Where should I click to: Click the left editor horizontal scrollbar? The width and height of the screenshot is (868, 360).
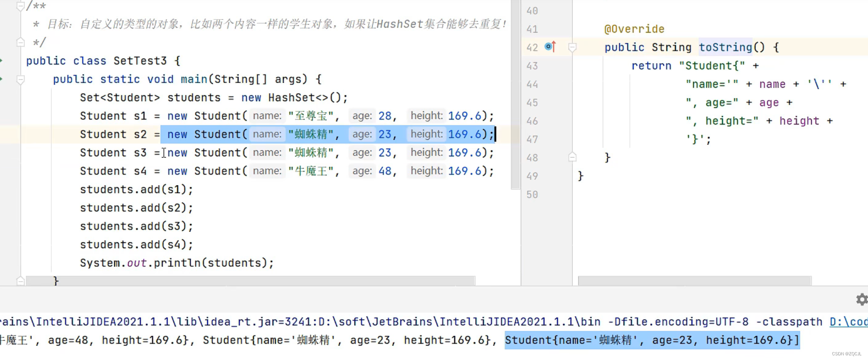pos(250,281)
